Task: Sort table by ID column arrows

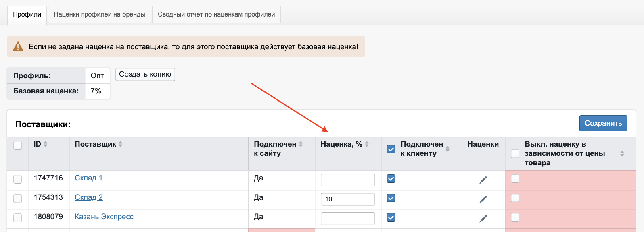Action: coord(46,144)
